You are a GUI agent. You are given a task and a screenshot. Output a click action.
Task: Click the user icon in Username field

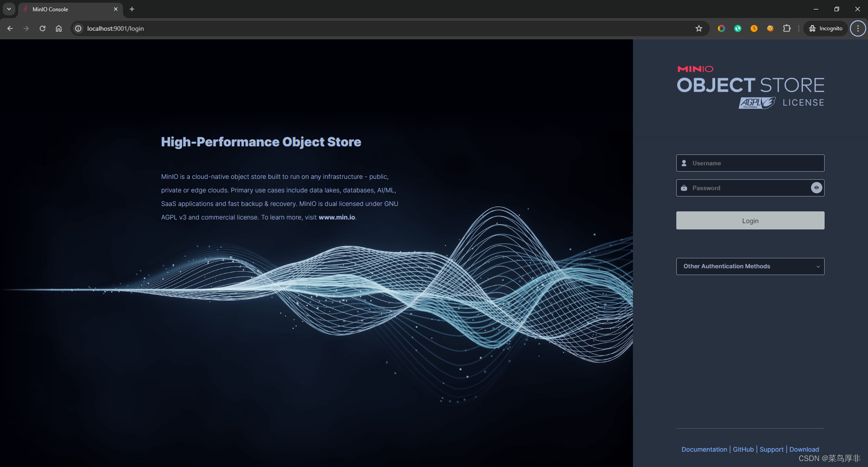pos(684,163)
